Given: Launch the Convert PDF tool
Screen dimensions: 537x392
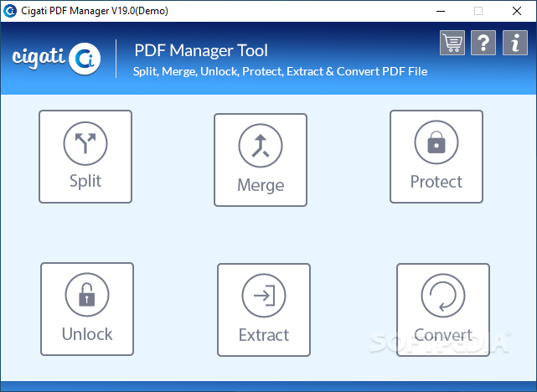Looking at the screenshot, I should click(x=443, y=310).
